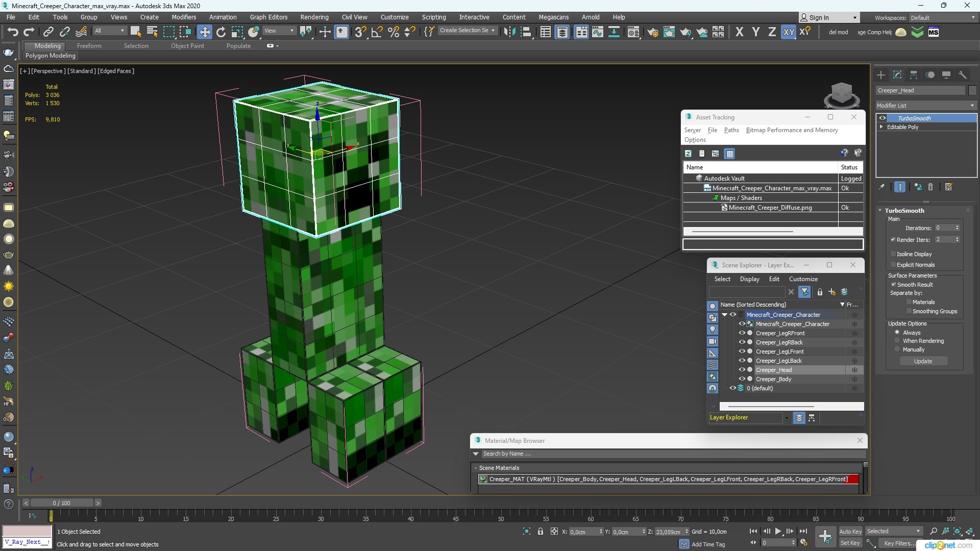
Task: Open the Graph Editors menu
Action: [x=268, y=17]
